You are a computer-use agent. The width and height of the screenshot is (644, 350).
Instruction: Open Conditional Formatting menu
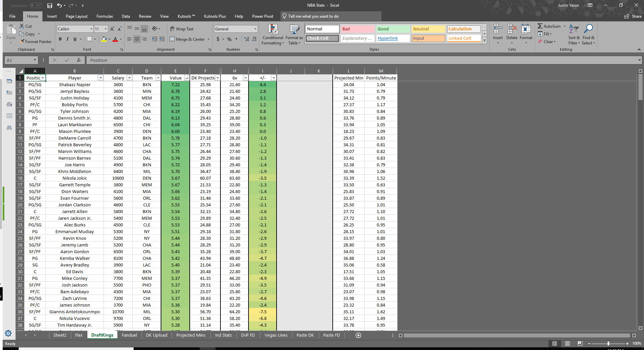[x=273, y=35]
